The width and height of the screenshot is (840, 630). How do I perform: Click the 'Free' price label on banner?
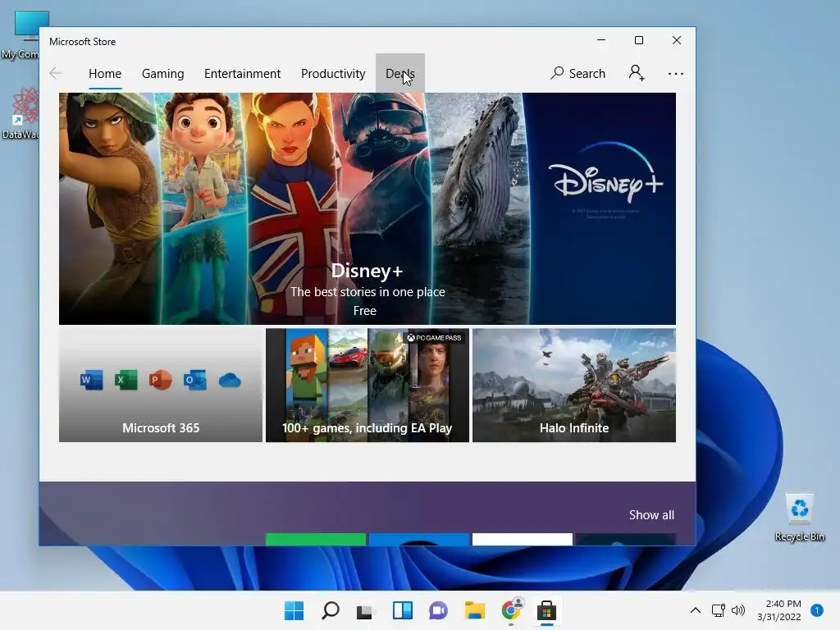(365, 311)
